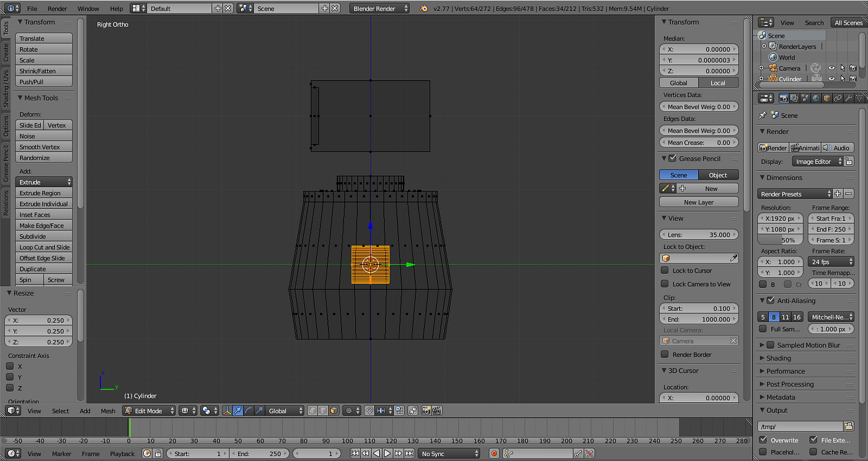This screenshot has height=461, width=868.
Task: Select scale manipulator icon
Action: [259, 411]
